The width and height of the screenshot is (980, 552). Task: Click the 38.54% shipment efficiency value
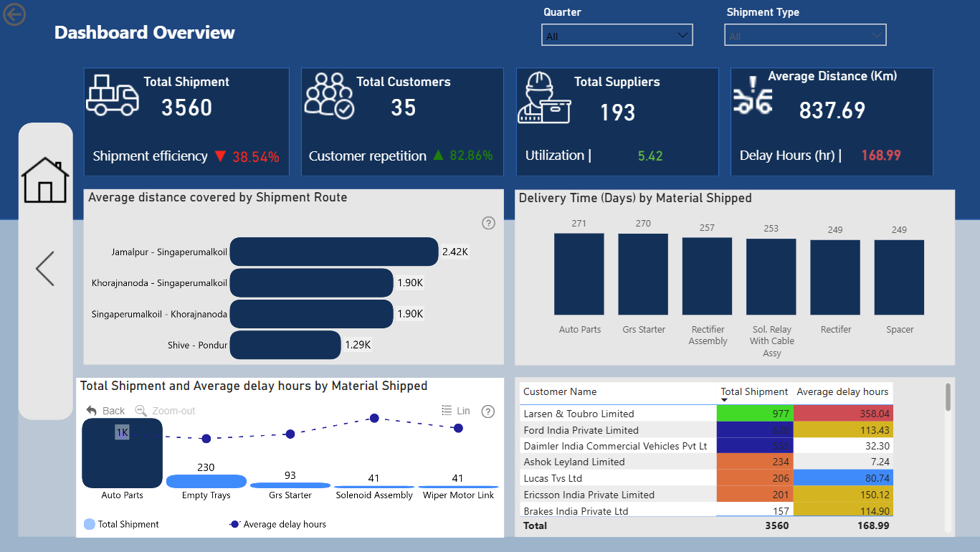pos(256,157)
